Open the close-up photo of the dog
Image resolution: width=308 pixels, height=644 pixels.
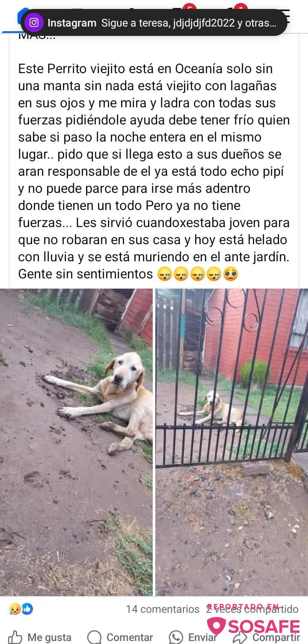pyautogui.click(x=76, y=442)
